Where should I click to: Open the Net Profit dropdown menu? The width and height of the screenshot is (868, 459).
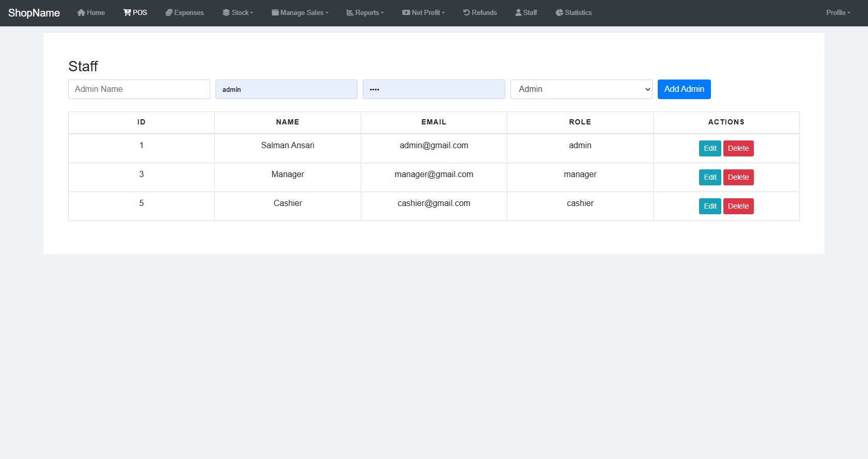(424, 12)
